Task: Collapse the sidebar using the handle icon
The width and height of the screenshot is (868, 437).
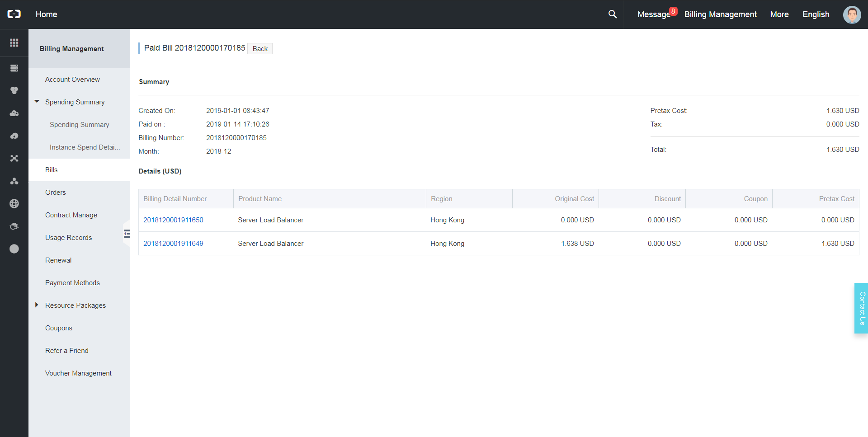Action: [127, 234]
